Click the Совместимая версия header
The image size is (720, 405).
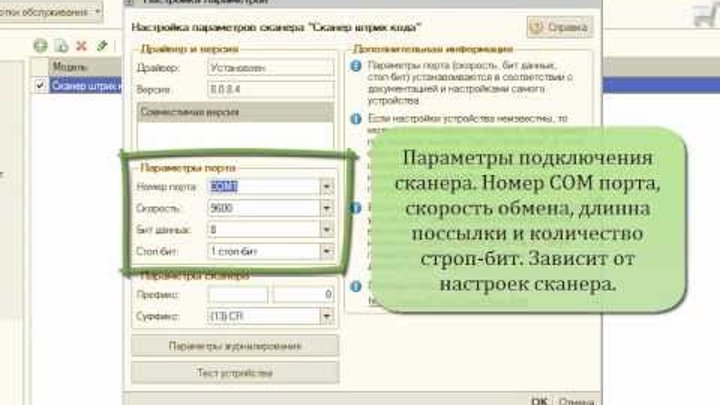click(235, 112)
